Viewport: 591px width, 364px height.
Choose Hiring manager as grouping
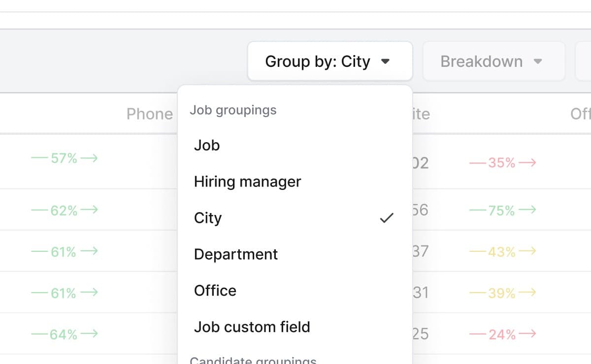click(x=248, y=182)
